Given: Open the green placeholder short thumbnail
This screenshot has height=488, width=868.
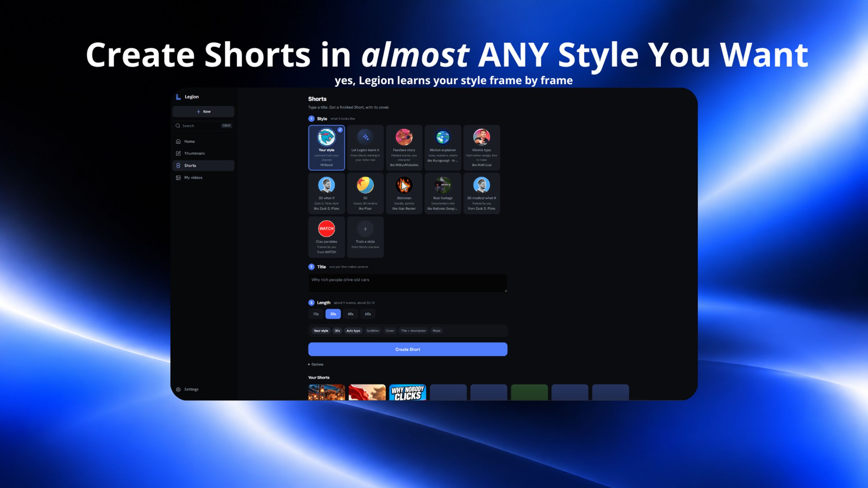Looking at the screenshot, I should pos(529,392).
